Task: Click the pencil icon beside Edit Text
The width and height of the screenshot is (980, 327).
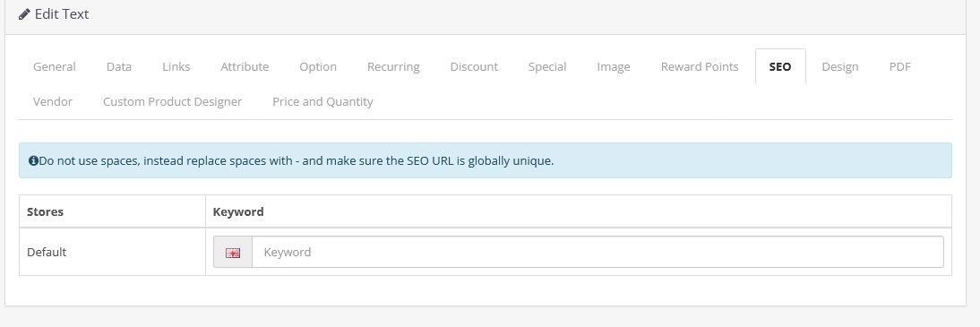Action: pyautogui.click(x=24, y=13)
